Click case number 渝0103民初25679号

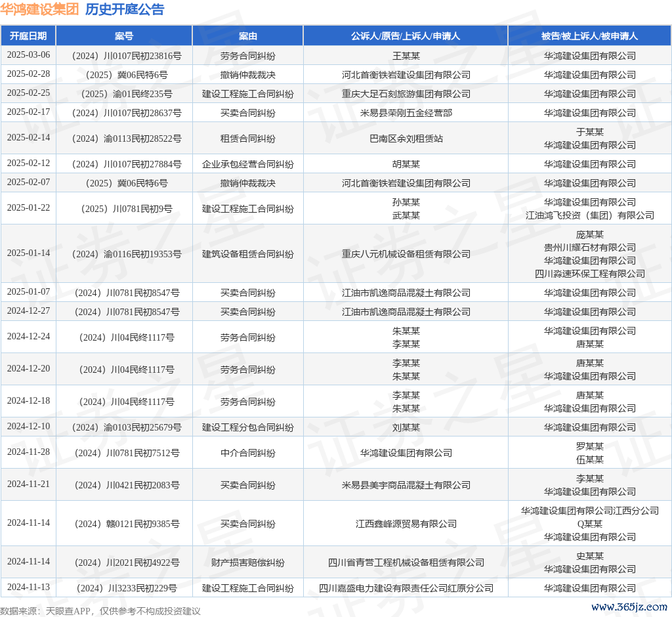pos(127,427)
